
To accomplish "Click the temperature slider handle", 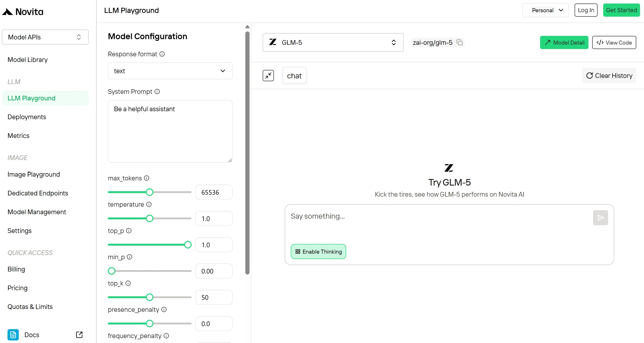I will (149, 218).
